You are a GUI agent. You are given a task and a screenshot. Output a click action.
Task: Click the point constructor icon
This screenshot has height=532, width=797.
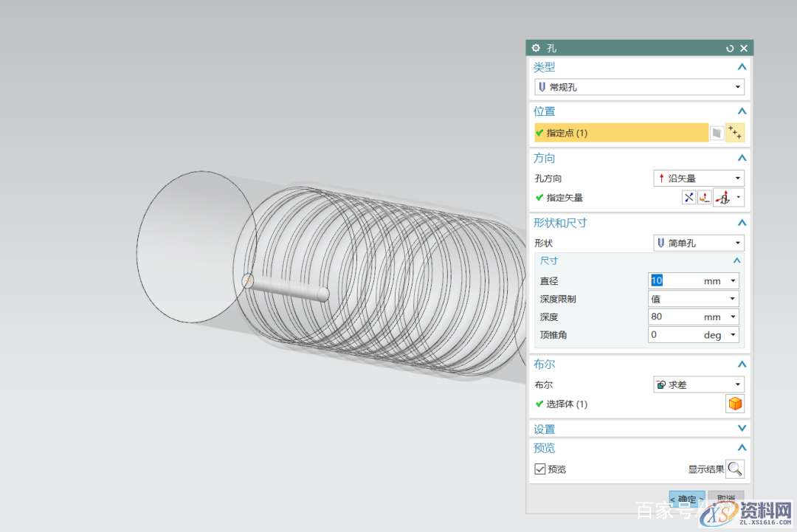(735, 133)
